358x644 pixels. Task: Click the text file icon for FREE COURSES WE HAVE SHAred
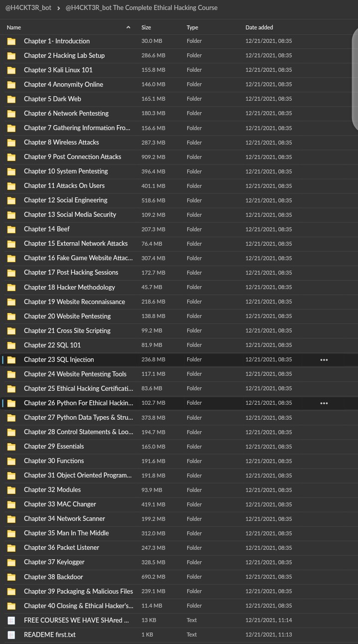pos(11,620)
